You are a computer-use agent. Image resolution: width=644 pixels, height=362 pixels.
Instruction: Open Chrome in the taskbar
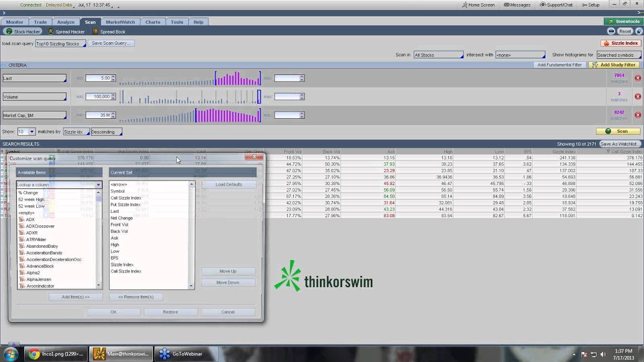55,354
